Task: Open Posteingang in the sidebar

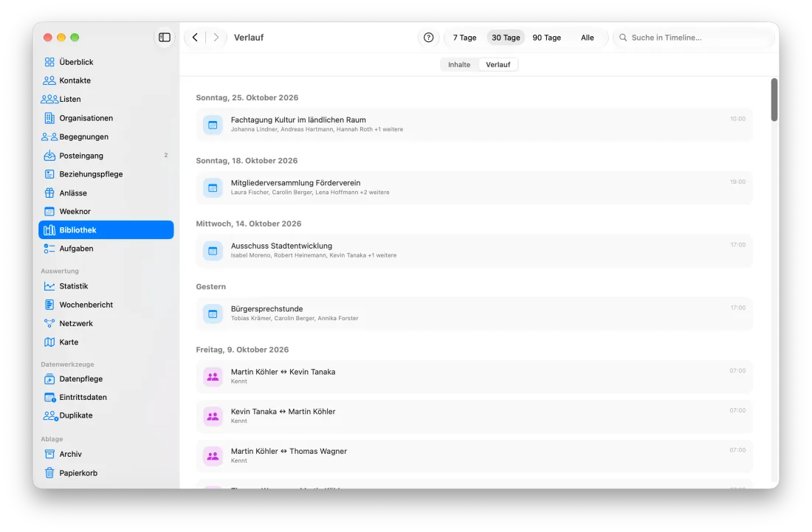Action: click(x=106, y=155)
